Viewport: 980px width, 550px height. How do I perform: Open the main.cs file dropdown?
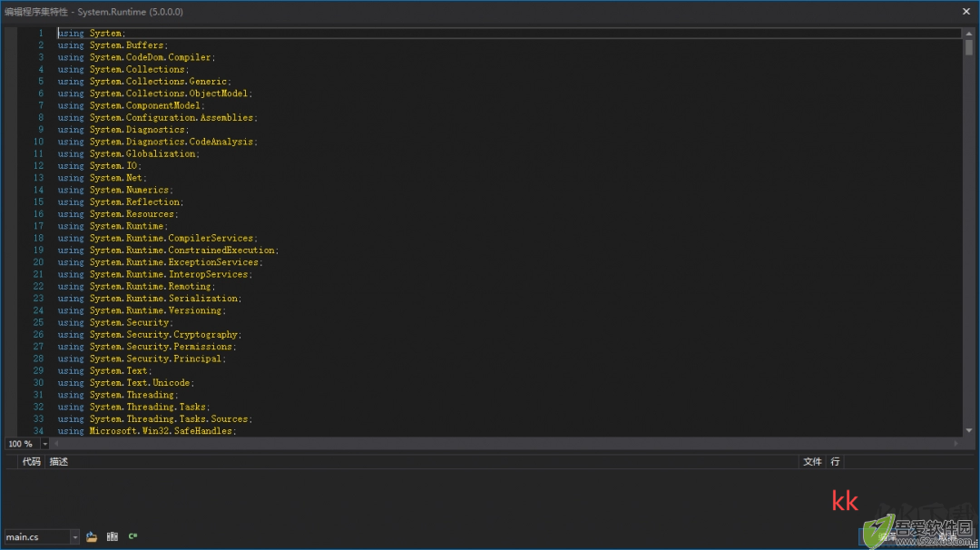[x=74, y=537]
